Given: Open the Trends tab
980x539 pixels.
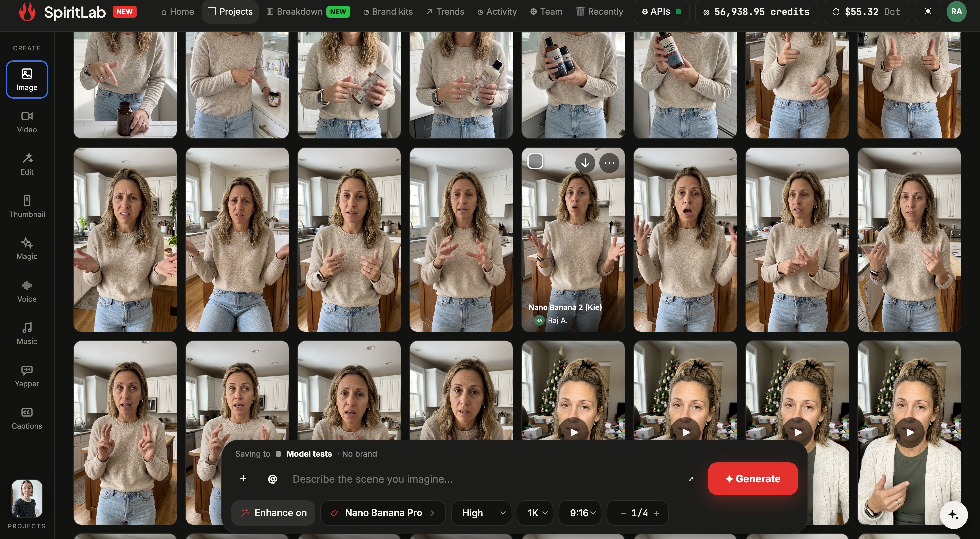Looking at the screenshot, I should pyautogui.click(x=445, y=11).
